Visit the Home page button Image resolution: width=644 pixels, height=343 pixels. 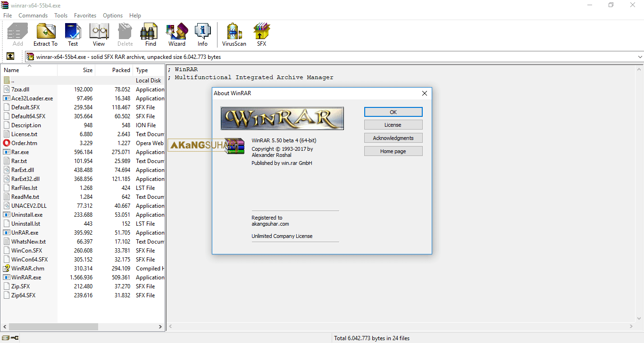(393, 151)
